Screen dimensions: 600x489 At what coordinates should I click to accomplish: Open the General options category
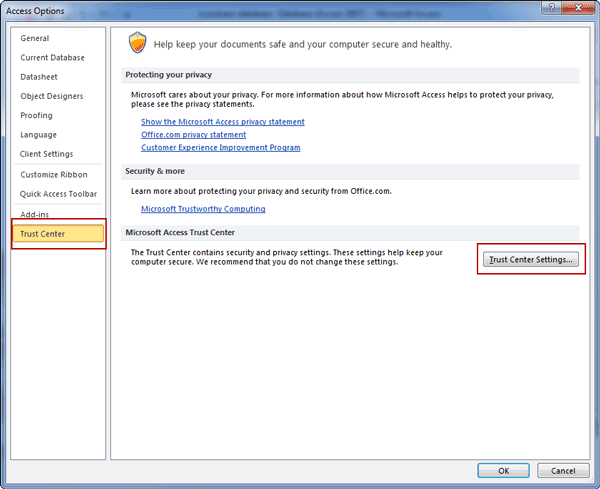(x=35, y=38)
